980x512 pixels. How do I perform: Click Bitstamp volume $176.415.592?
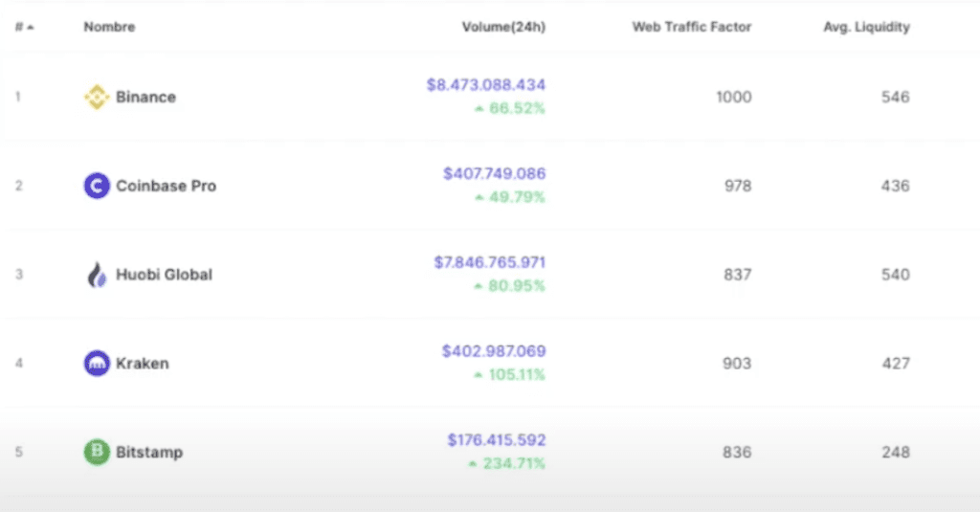pos(497,439)
